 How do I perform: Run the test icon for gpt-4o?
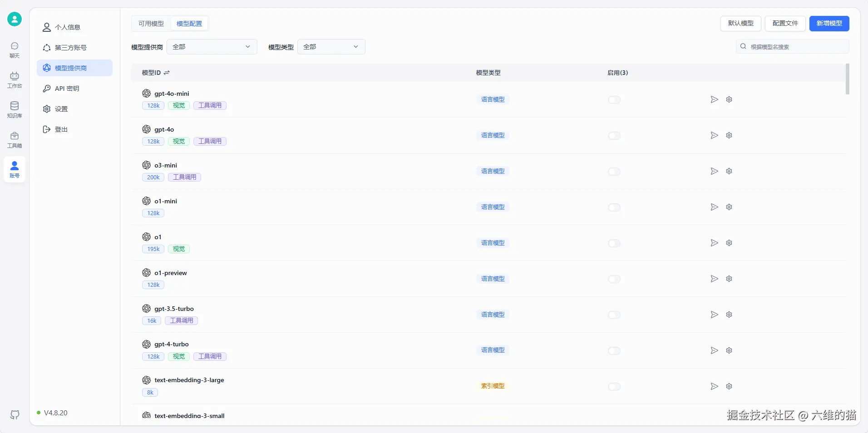(x=714, y=135)
